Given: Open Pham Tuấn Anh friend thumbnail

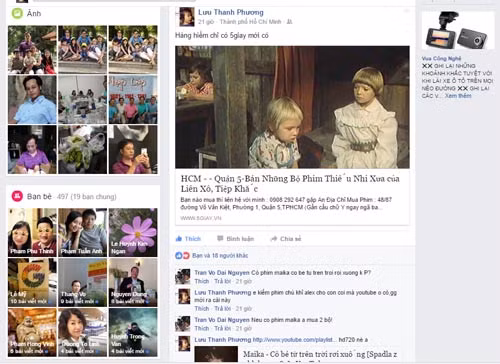Looking at the screenshot, I should (x=83, y=232).
